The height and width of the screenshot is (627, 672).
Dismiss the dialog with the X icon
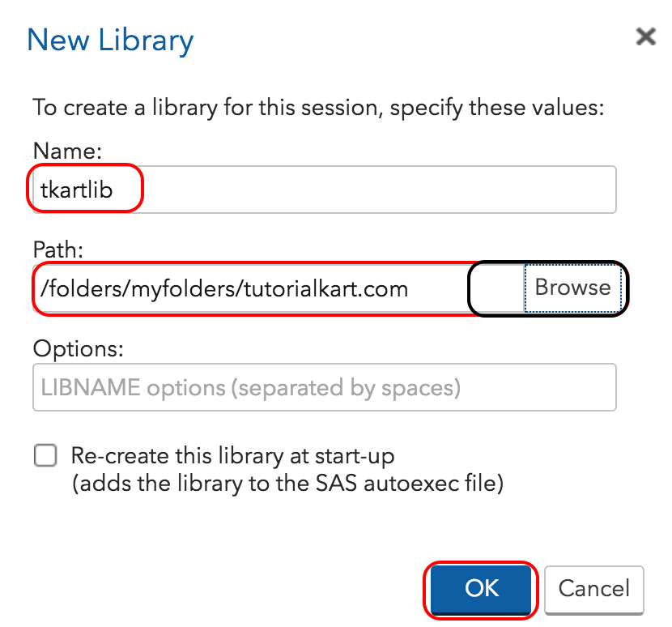click(645, 37)
